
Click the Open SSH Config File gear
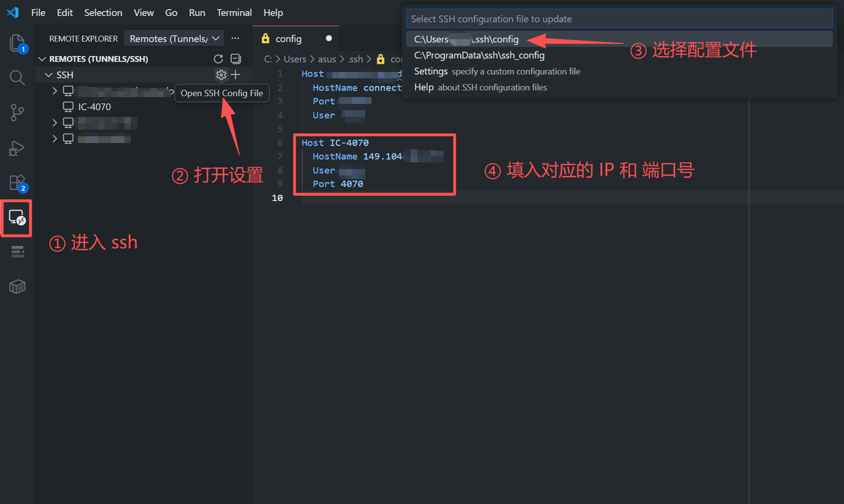tap(221, 75)
